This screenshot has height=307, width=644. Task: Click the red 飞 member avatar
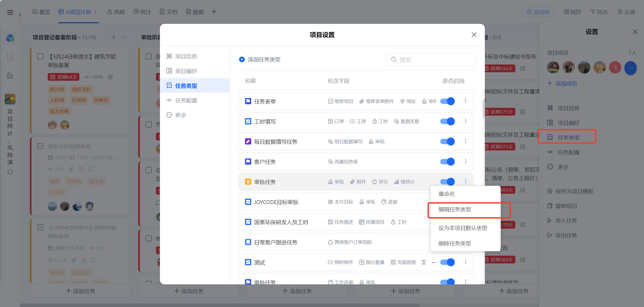point(615,68)
